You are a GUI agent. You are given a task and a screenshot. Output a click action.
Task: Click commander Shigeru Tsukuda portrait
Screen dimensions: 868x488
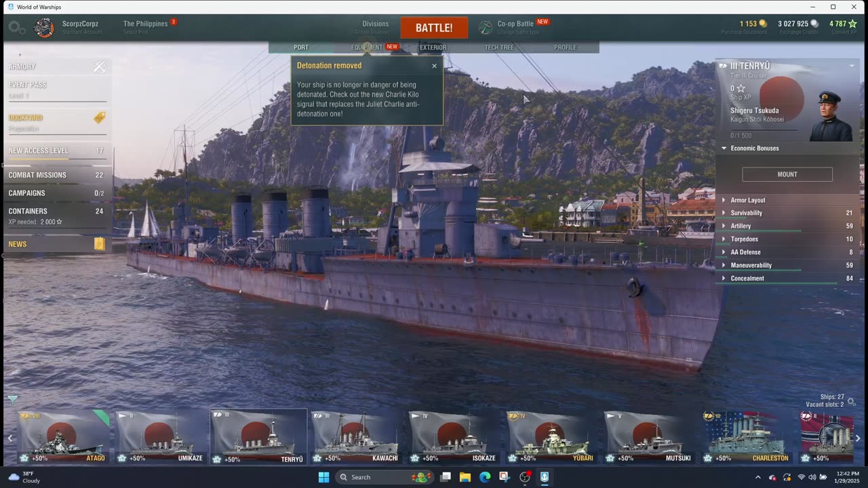click(831, 117)
